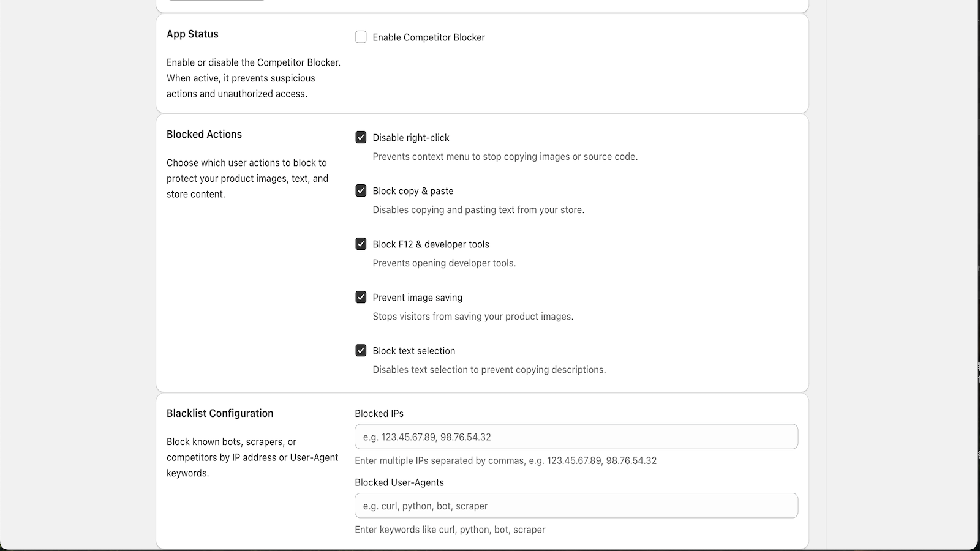Uncheck Block F12 & developer tools
This screenshot has width=980, height=551.
click(x=361, y=244)
